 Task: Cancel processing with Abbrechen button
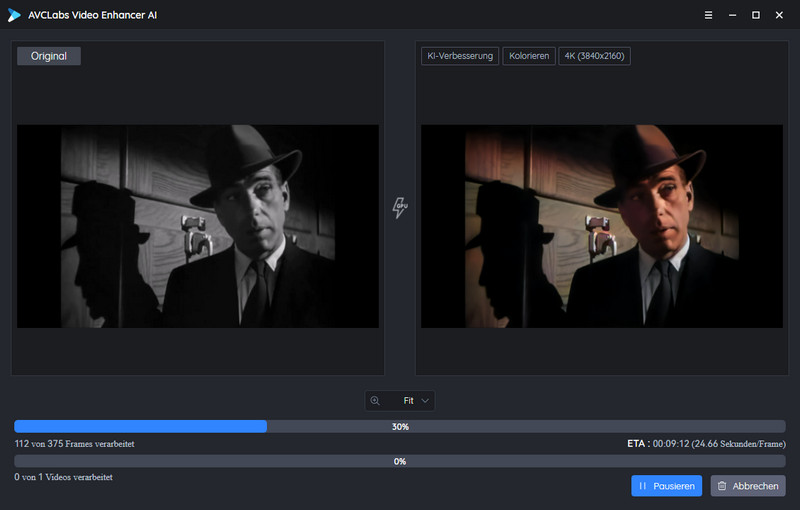(748, 486)
